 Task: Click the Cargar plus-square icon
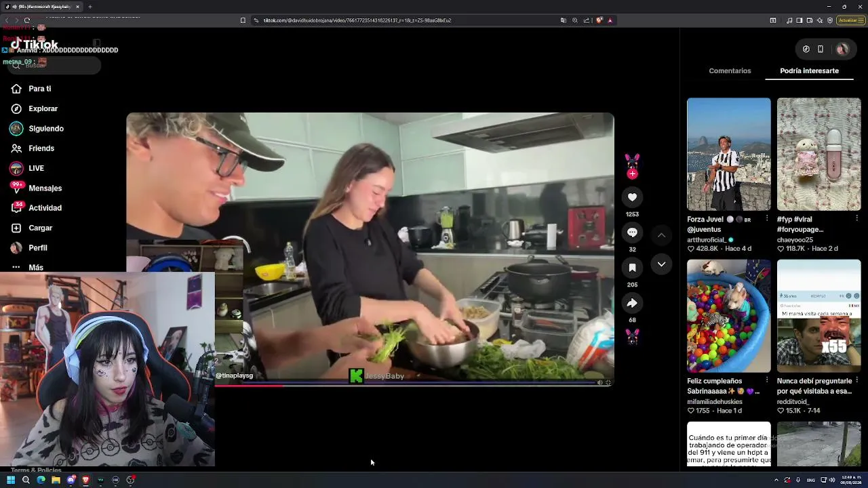(16, 228)
